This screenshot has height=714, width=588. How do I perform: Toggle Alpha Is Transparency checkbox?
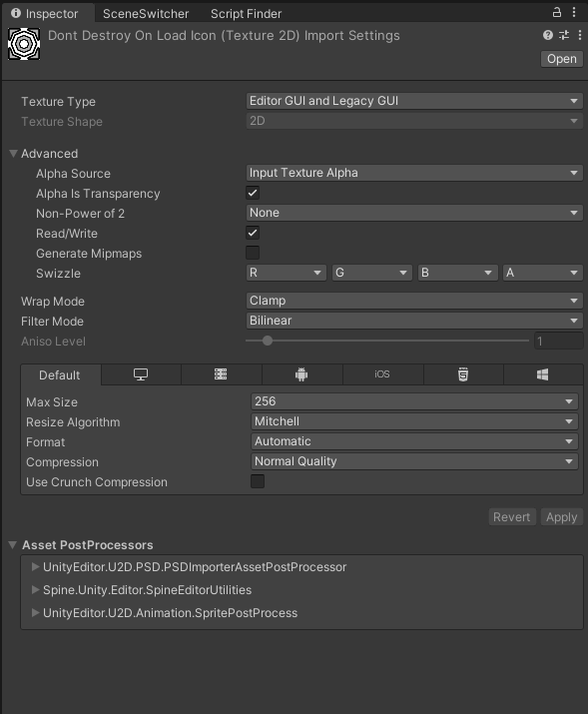click(x=253, y=193)
